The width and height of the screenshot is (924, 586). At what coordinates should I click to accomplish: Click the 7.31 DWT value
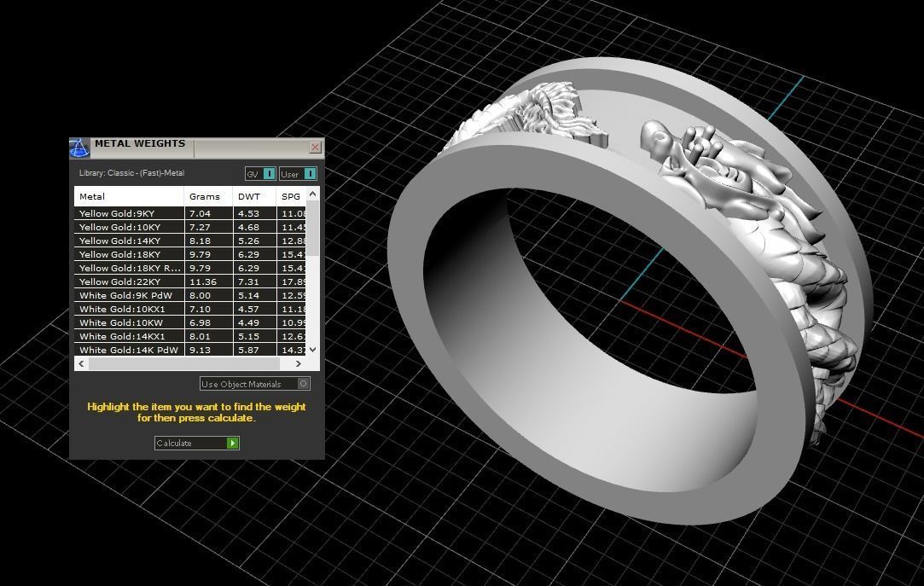point(248,281)
